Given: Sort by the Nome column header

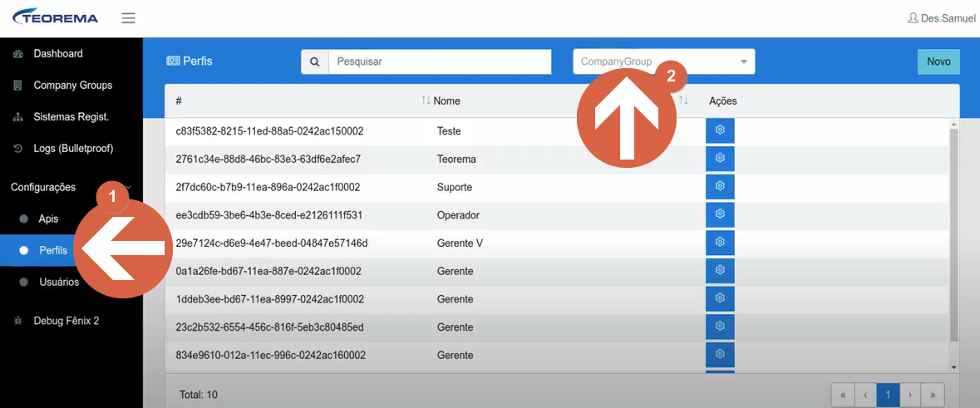Looking at the screenshot, I should pyautogui.click(x=447, y=101).
